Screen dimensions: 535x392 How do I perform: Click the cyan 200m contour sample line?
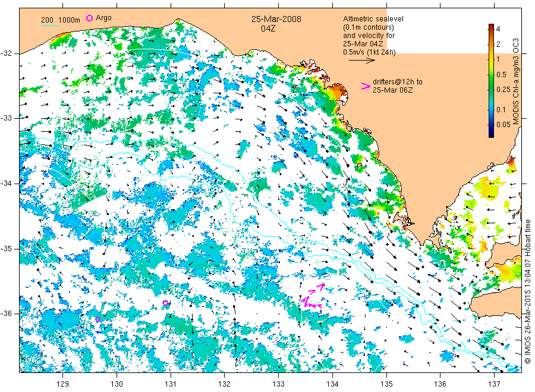(x=50, y=26)
